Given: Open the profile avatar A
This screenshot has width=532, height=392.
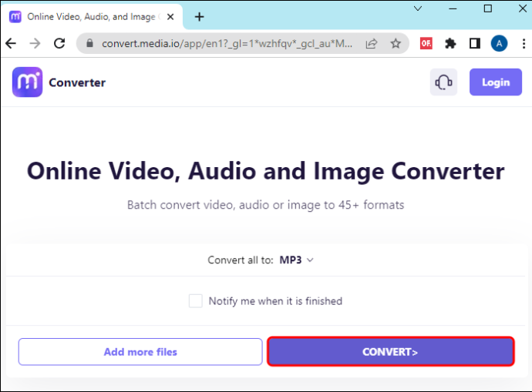Looking at the screenshot, I should (x=499, y=43).
